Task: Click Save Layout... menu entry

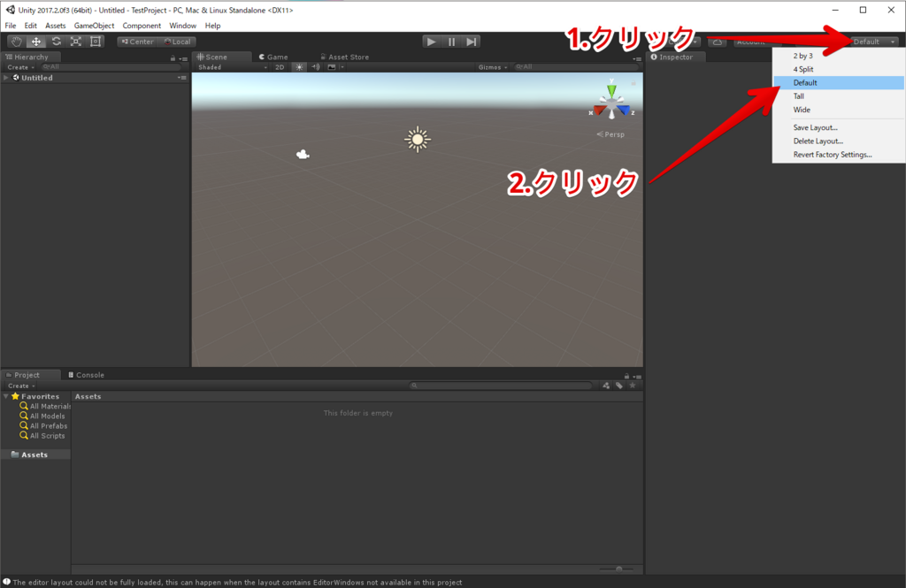Action: click(x=839, y=127)
